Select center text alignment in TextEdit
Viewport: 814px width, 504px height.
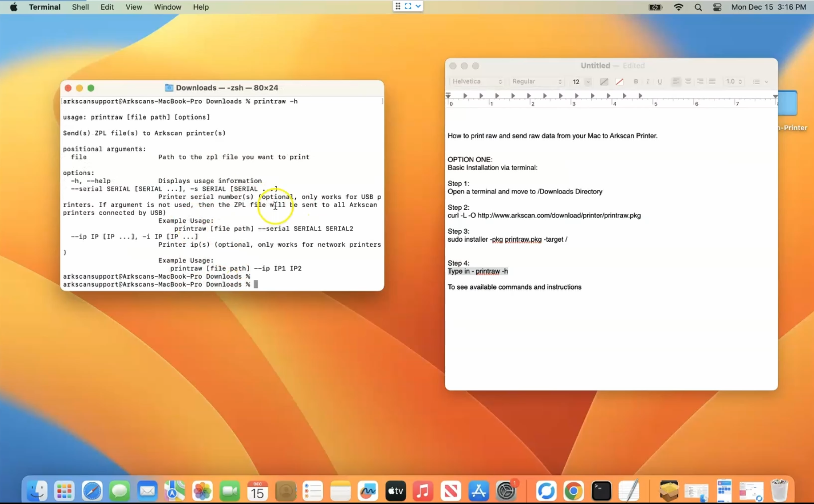click(x=688, y=81)
